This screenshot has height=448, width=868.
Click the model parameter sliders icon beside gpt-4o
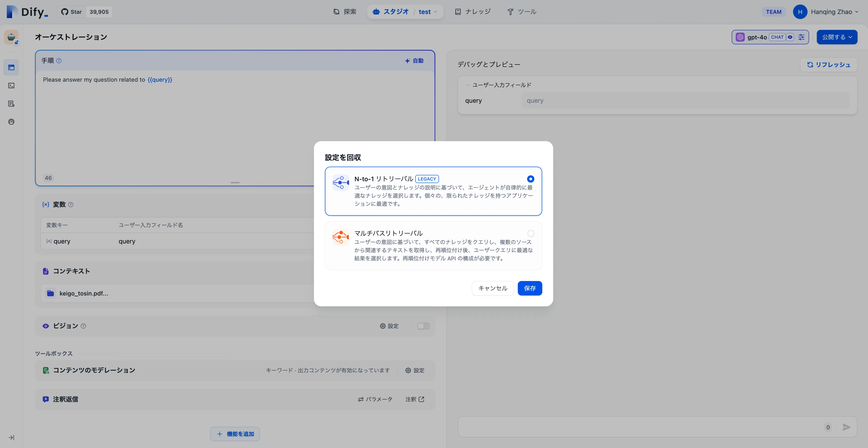click(x=801, y=37)
